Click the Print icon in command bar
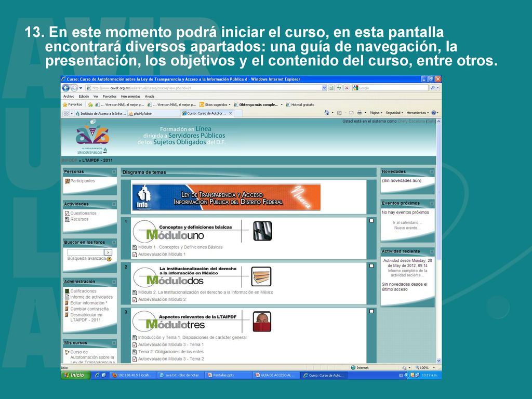Image resolution: width=532 pixels, height=399 pixels. [360, 113]
